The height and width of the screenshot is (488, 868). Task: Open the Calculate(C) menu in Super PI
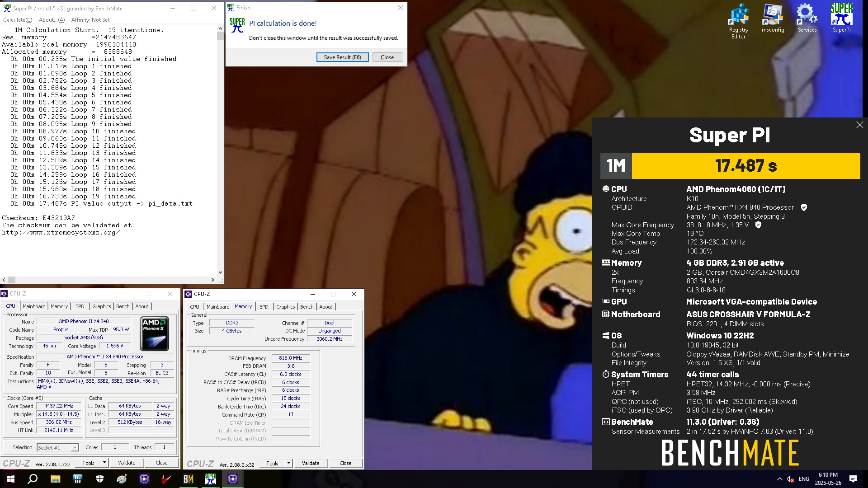click(x=18, y=20)
